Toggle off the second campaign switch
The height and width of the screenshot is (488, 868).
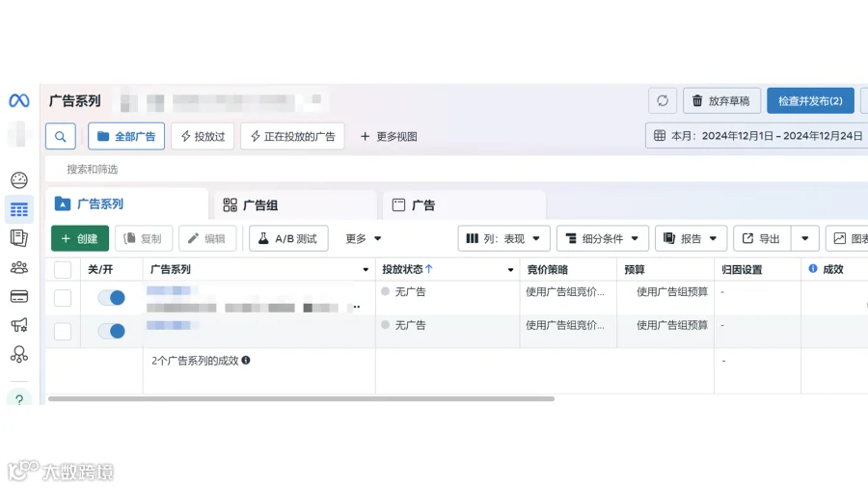(111, 331)
